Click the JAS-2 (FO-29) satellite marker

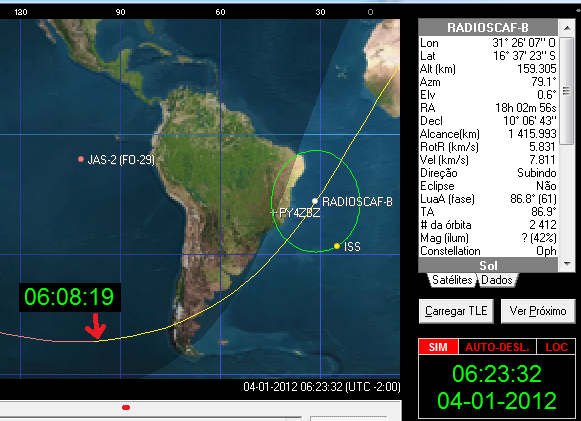(81, 159)
